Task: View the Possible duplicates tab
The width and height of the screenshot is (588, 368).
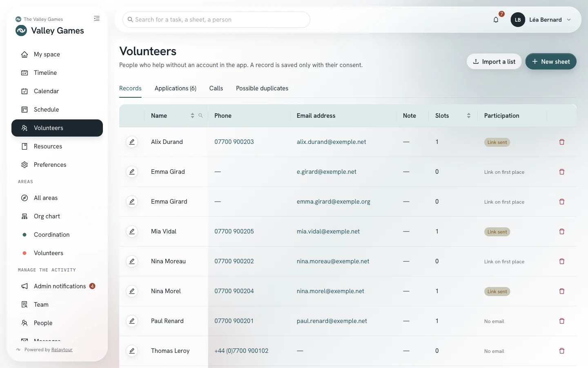Action: click(262, 88)
